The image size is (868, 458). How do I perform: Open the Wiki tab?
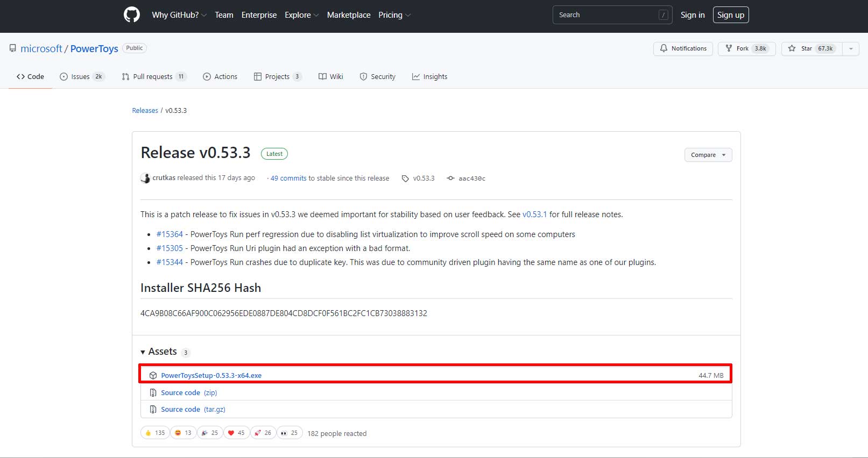[x=331, y=76]
